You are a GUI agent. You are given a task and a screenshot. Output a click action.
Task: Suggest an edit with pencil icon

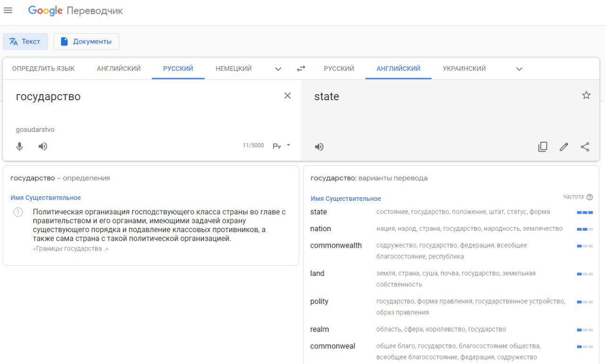[564, 147]
